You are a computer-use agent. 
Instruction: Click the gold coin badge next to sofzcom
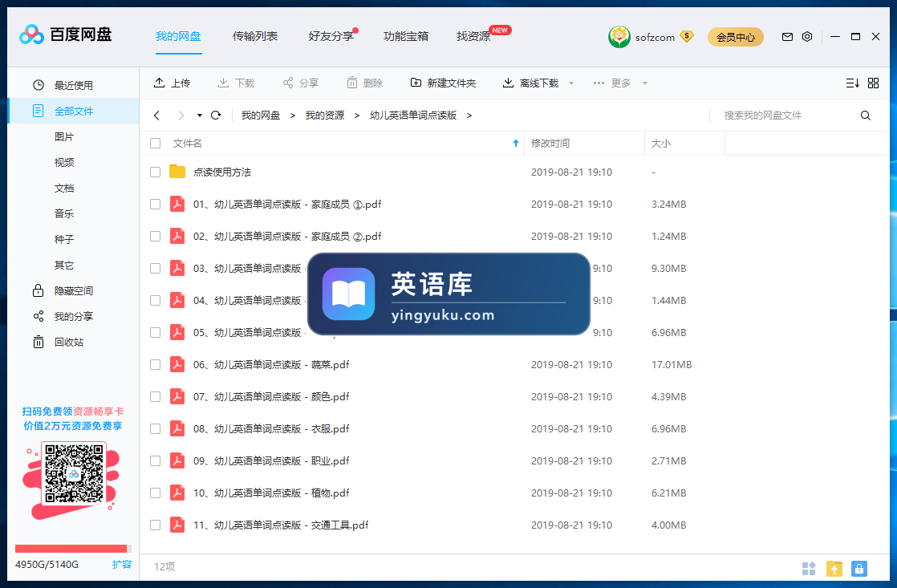(687, 37)
